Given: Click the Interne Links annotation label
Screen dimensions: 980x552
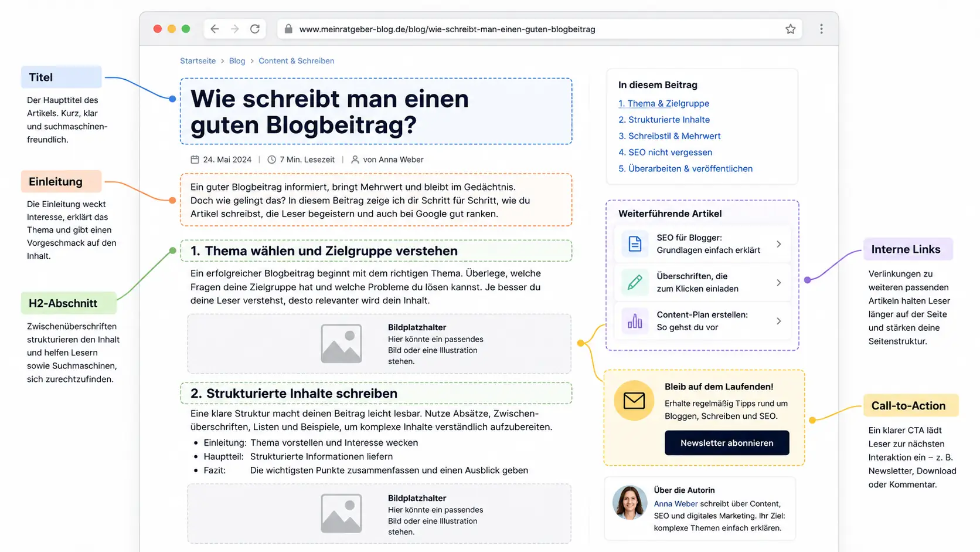Looking at the screenshot, I should pos(908,249).
